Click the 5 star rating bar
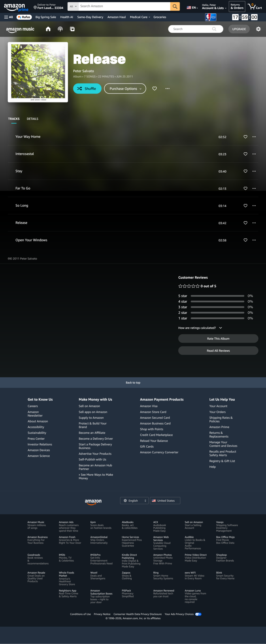Viewport: 266px width, 644px height. (x=217, y=296)
